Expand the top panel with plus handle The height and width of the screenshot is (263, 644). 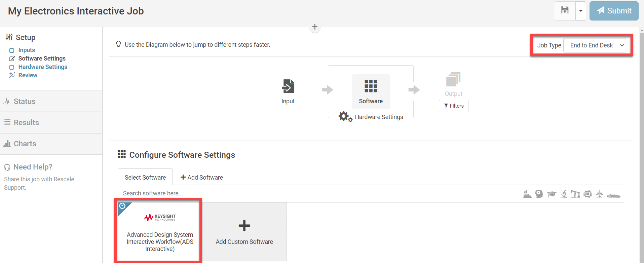pos(315,27)
